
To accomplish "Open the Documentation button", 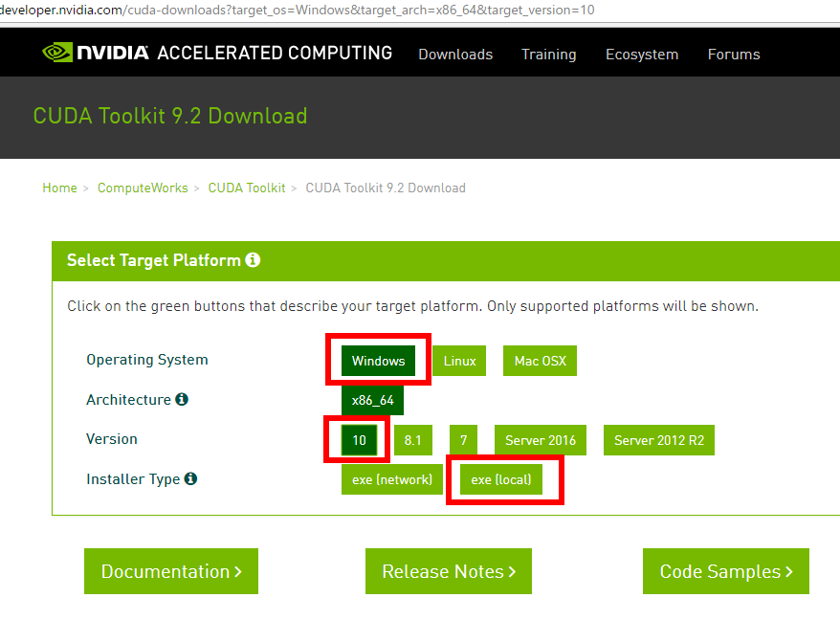I will [x=171, y=571].
